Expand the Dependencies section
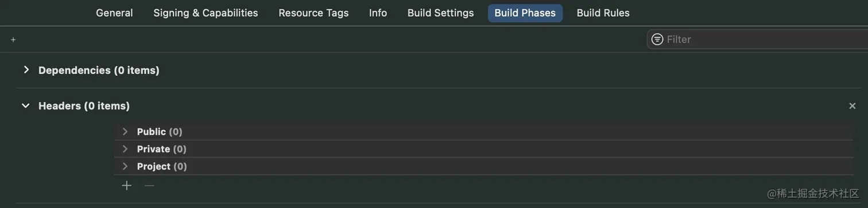This screenshot has width=868, height=208. (x=26, y=70)
